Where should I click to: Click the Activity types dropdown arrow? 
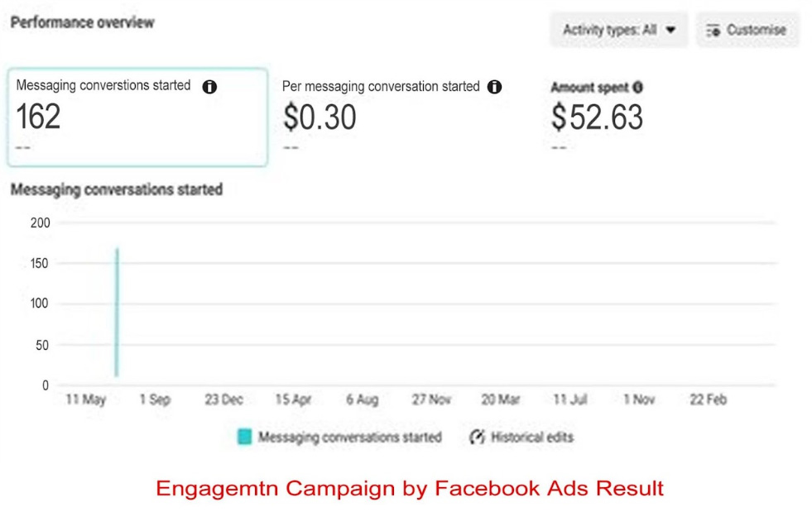[x=670, y=30]
